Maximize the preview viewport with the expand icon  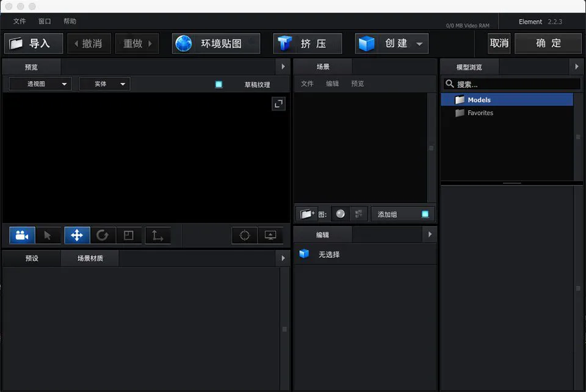278,104
